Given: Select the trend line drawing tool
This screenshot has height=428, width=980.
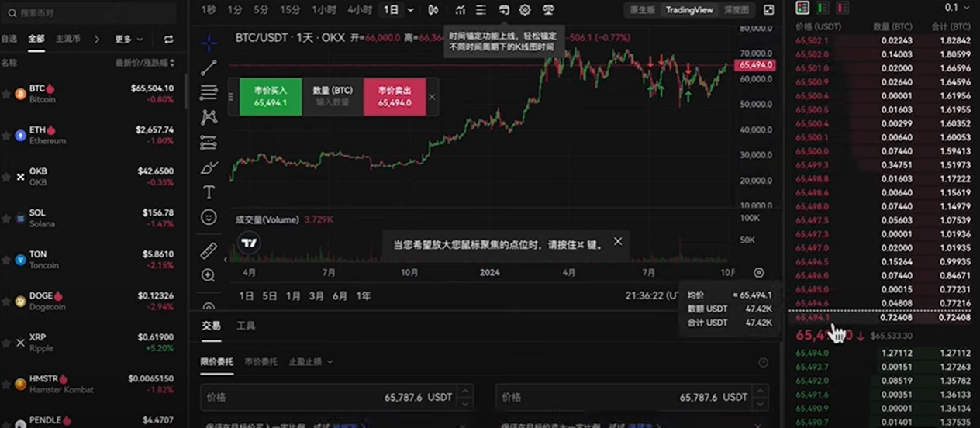Looking at the screenshot, I should tap(209, 67).
